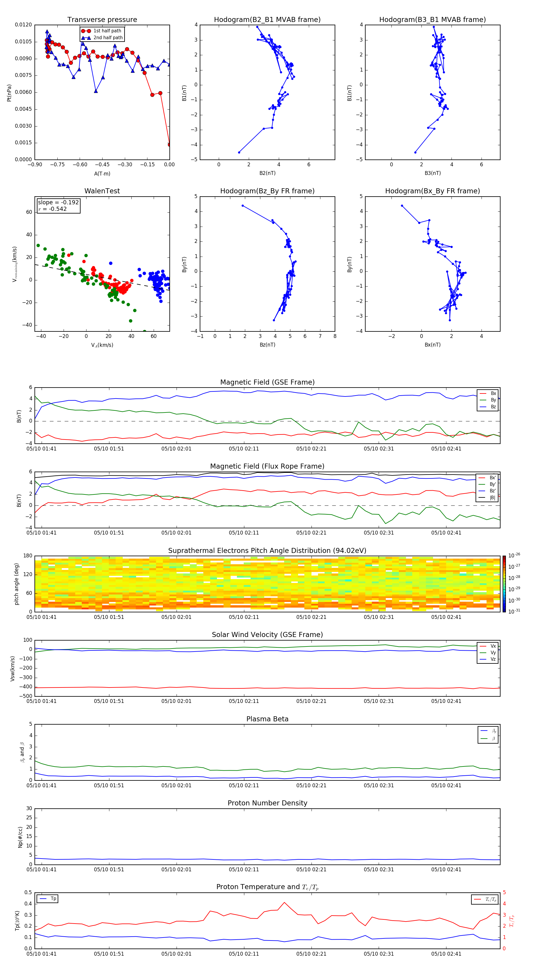
Task: Click the "Transverse pressure" plot title
Action: coord(102,19)
